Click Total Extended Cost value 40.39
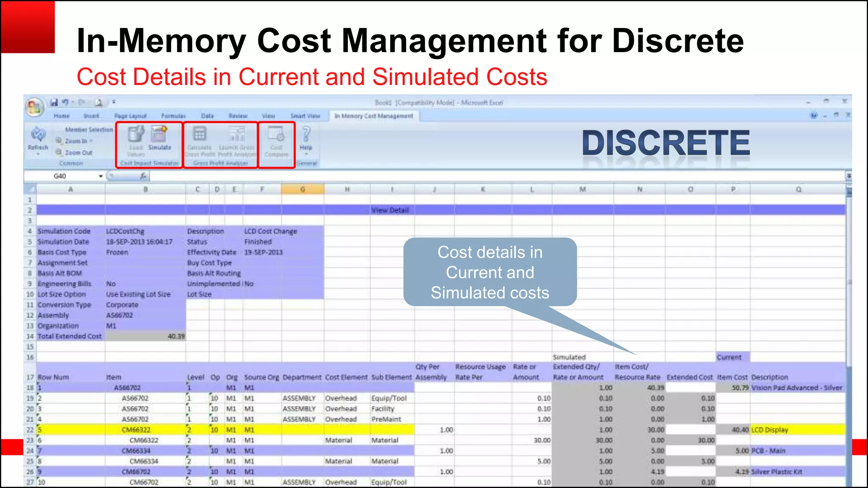The image size is (868, 488). pyautogui.click(x=145, y=336)
